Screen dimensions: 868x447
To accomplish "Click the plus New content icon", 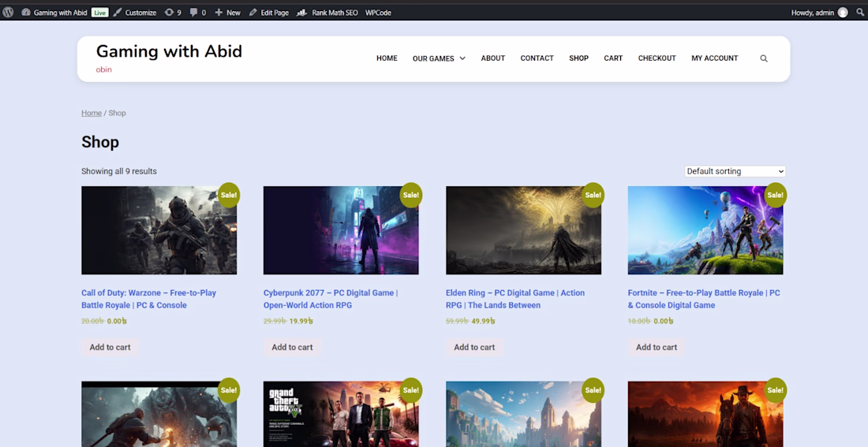I will (219, 12).
